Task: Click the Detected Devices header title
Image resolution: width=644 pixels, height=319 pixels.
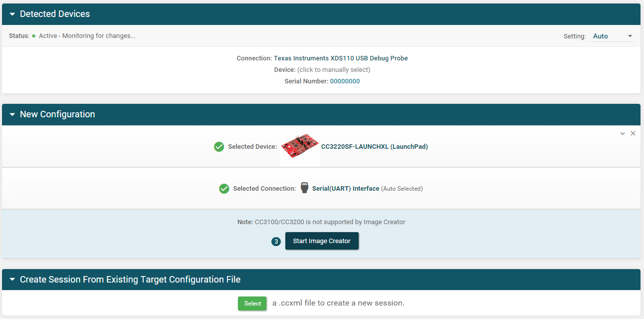Action: click(55, 14)
